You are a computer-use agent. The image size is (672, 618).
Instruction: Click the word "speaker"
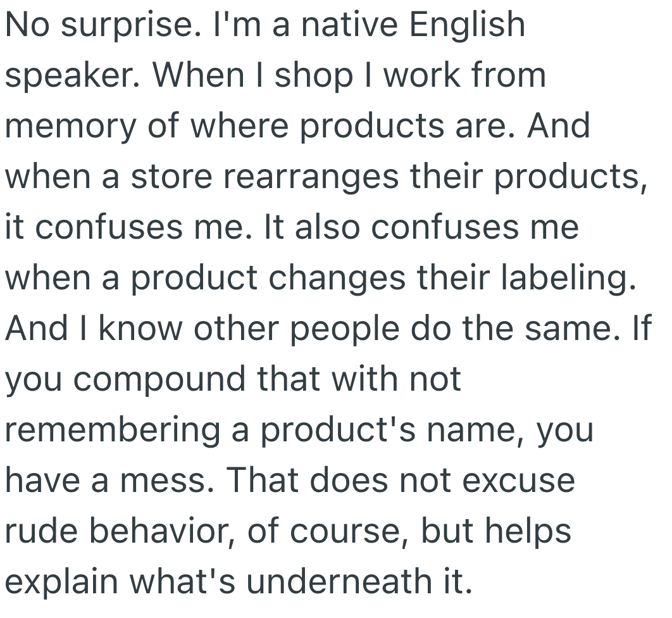[x=72, y=77]
